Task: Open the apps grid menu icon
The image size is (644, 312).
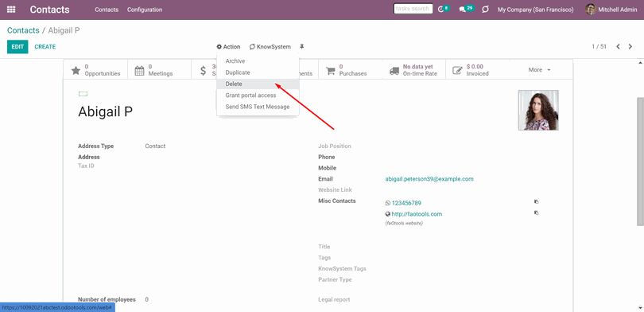Action: 11,10
